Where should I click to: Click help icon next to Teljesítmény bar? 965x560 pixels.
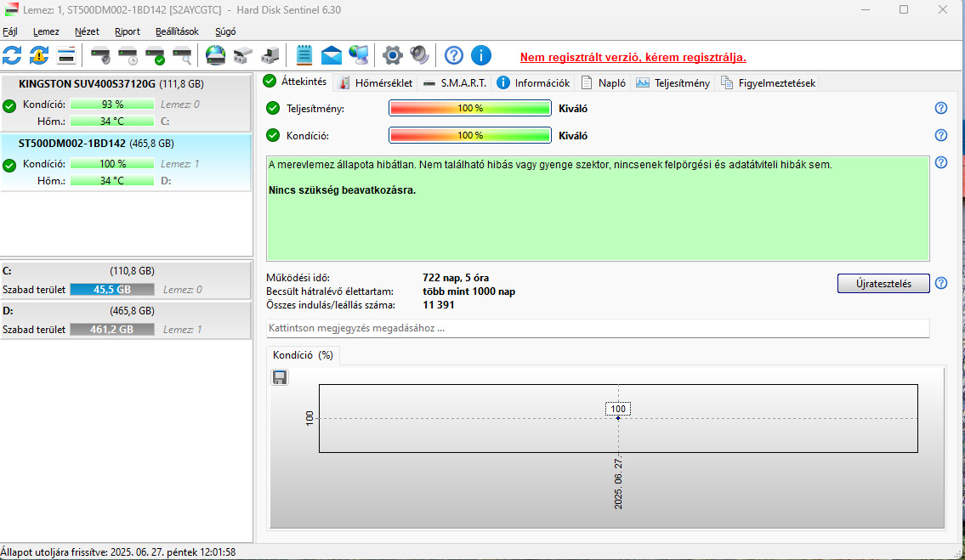tap(941, 108)
